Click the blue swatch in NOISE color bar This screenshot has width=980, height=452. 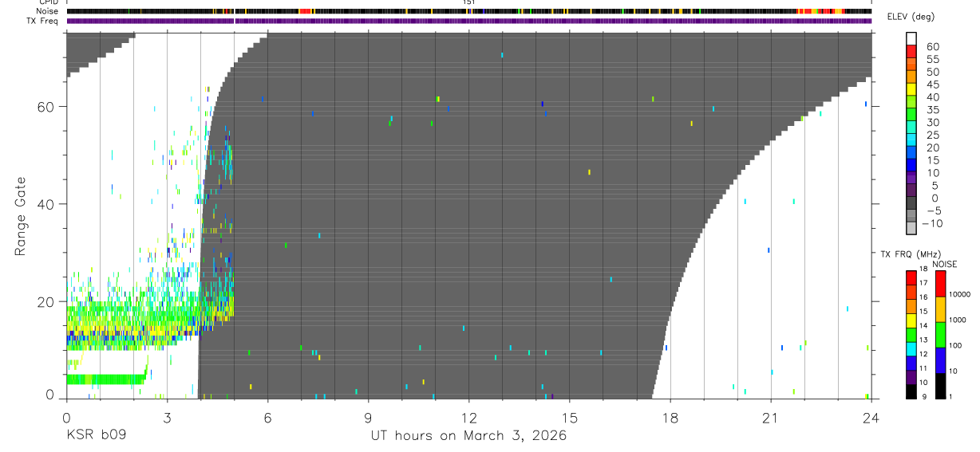pos(940,360)
